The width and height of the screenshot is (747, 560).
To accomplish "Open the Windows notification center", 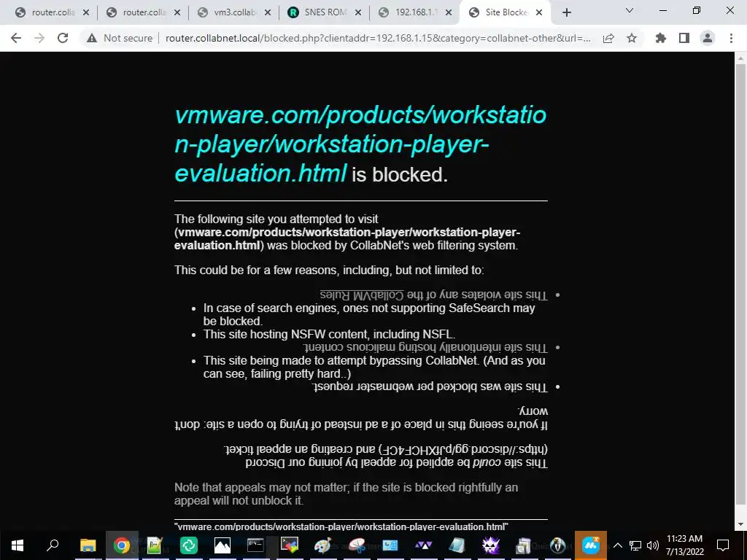I will point(723,545).
